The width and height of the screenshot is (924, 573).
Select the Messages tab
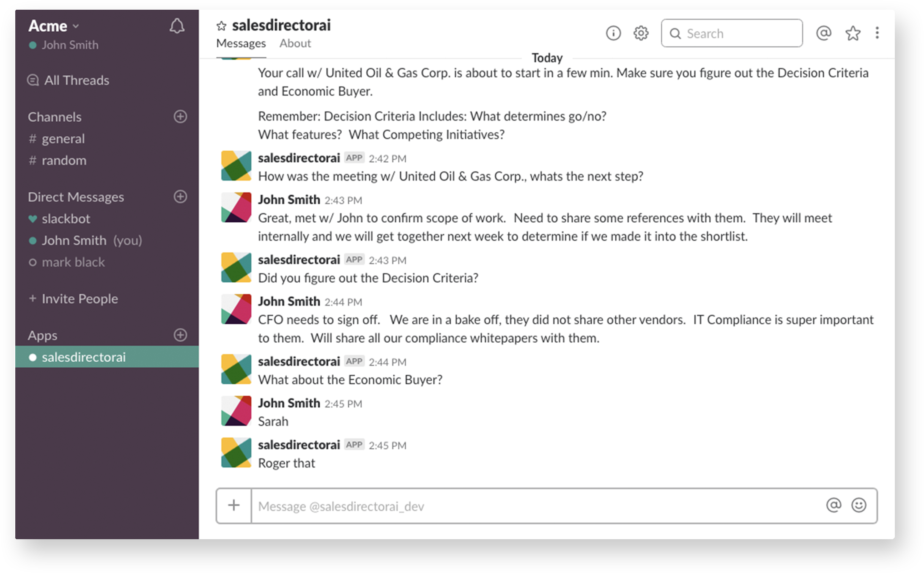pyautogui.click(x=241, y=44)
